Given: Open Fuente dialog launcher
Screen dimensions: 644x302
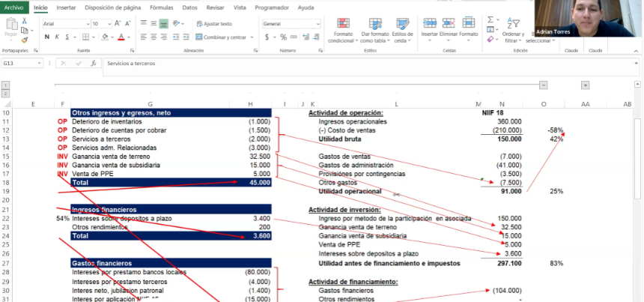Looking at the screenshot, I should pos(133,50).
